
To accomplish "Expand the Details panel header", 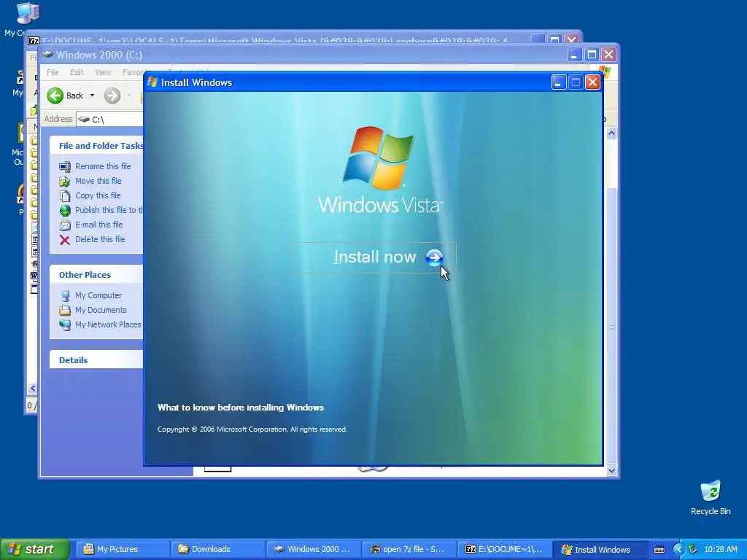I will tap(96, 360).
